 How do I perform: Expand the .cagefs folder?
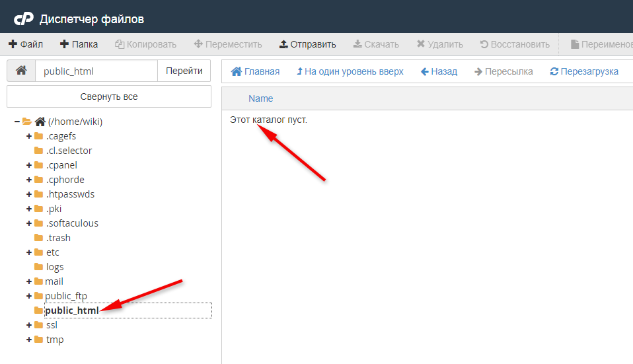29,136
